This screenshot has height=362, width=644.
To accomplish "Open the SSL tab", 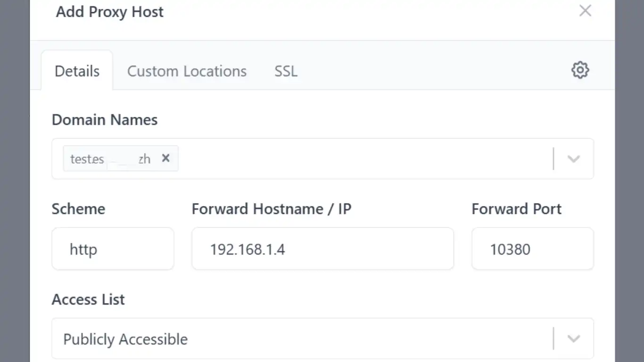I will [x=286, y=71].
